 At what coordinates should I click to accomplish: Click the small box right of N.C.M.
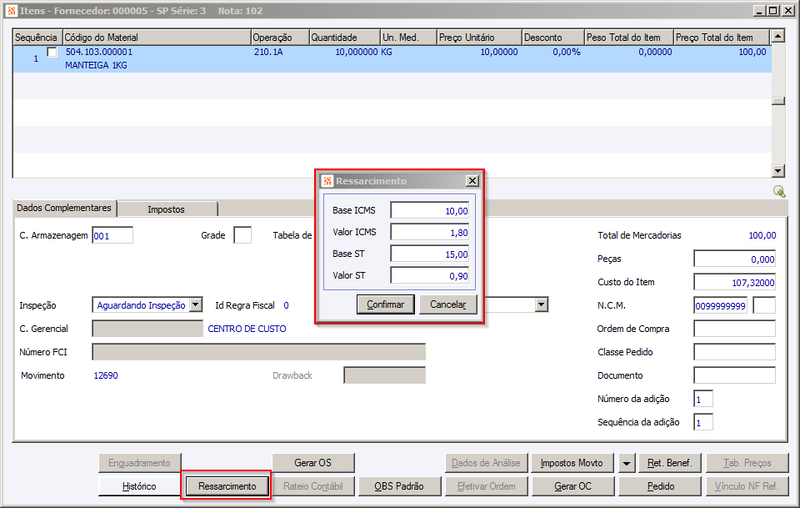[x=764, y=306]
